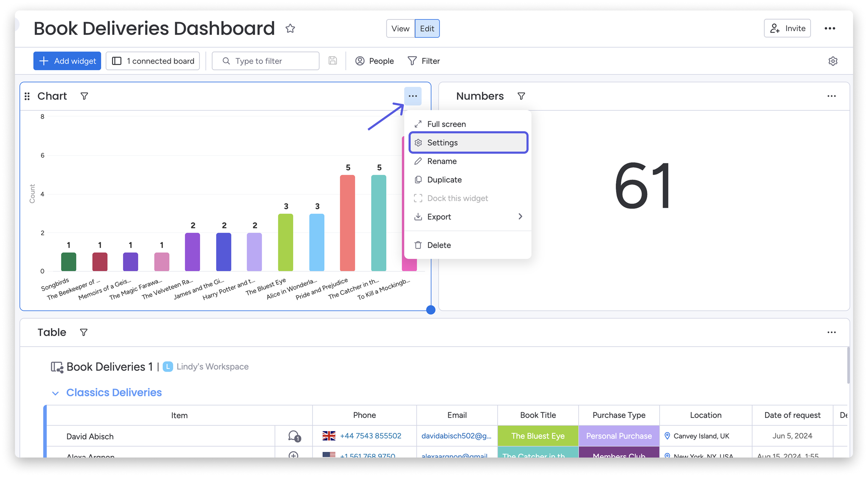This screenshot has height=477, width=868.
Task: Open the Table widget three-dot menu
Action: click(831, 332)
